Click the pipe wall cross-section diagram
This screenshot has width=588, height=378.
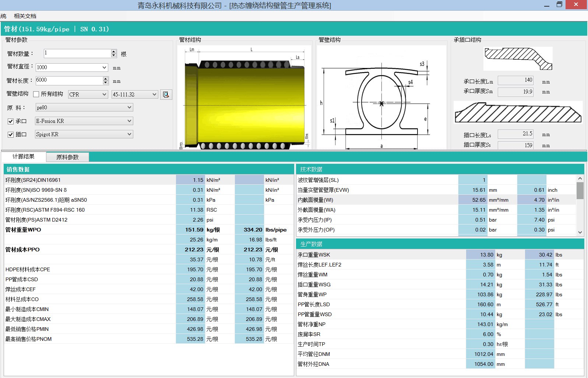[381, 98]
